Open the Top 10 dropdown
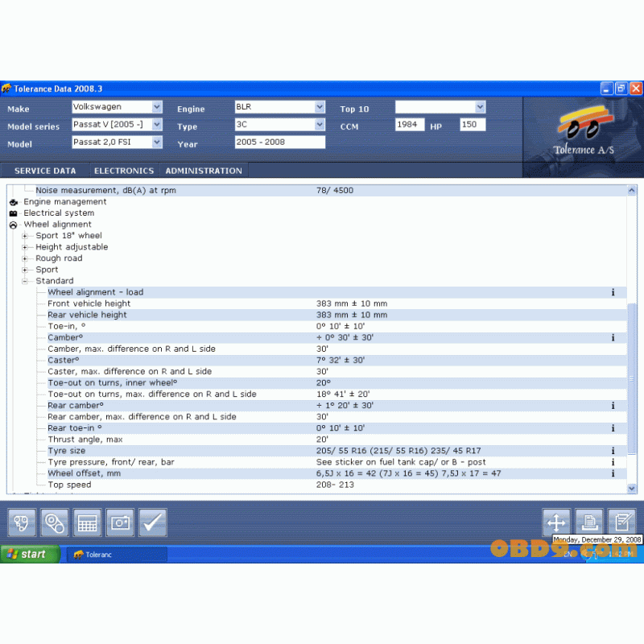Screen dimensions: 644x644 480,107
